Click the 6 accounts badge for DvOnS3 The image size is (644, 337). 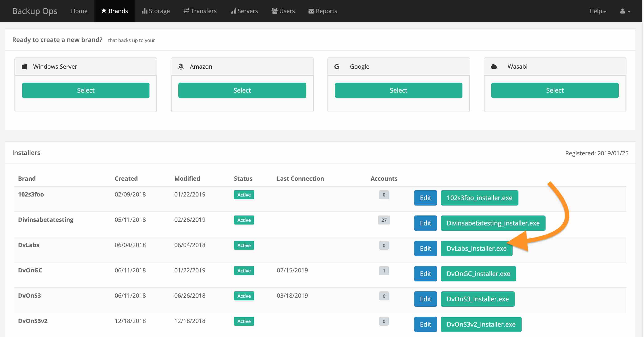[x=384, y=295]
